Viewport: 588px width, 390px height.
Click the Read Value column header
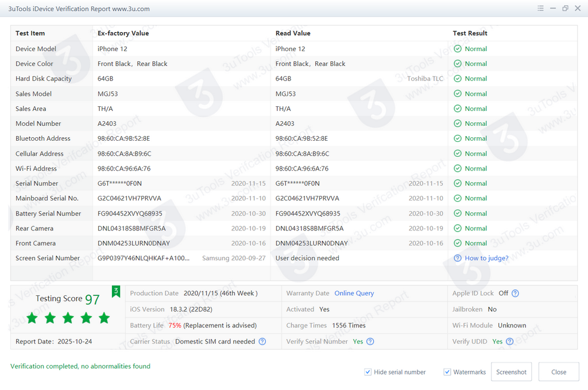pyautogui.click(x=293, y=33)
